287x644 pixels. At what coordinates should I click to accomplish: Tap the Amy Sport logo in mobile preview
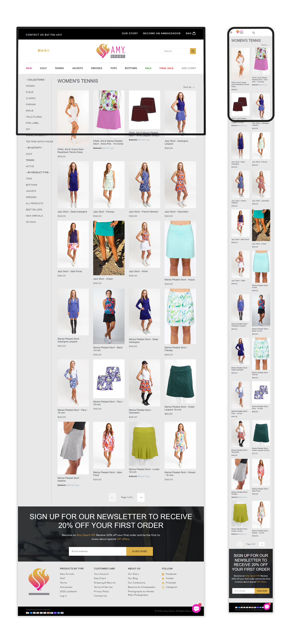tap(240, 32)
